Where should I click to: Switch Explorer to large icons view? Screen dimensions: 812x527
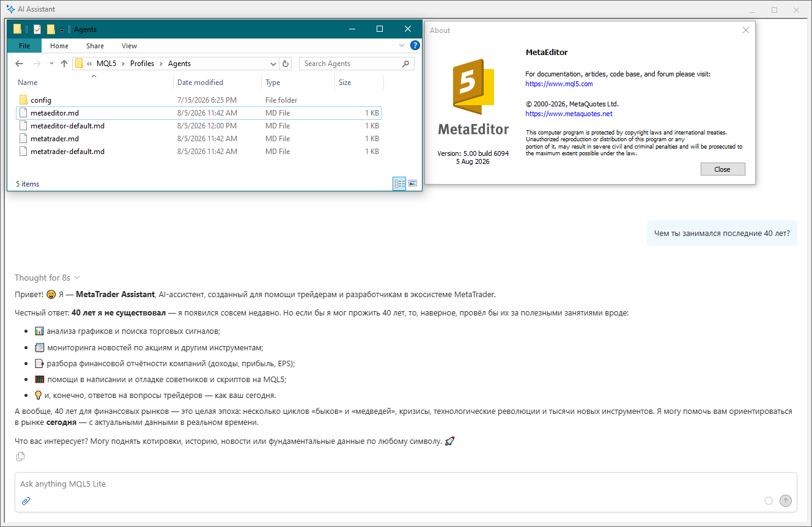[x=413, y=183]
